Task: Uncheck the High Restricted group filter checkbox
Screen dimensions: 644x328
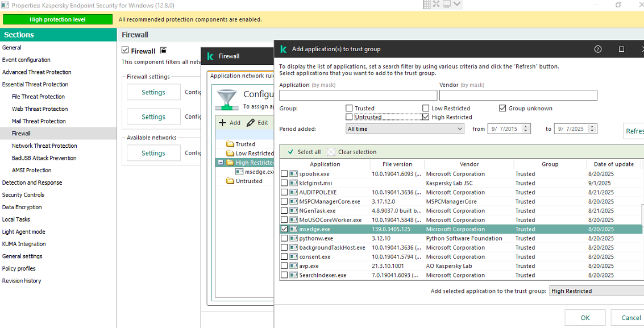Action: pos(426,117)
